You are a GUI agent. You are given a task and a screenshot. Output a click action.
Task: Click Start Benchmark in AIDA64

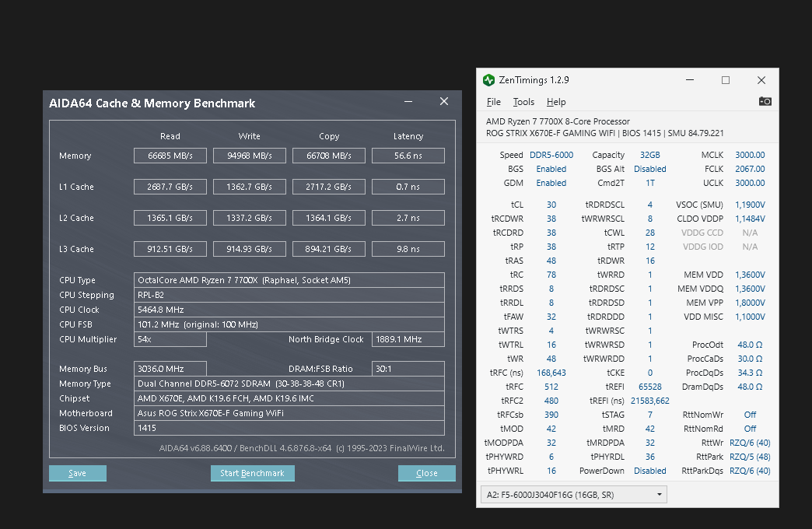pyautogui.click(x=252, y=473)
